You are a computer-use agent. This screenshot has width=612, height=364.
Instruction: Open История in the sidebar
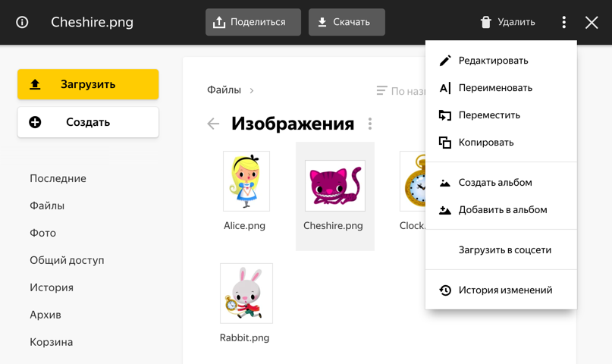click(52, 287)
